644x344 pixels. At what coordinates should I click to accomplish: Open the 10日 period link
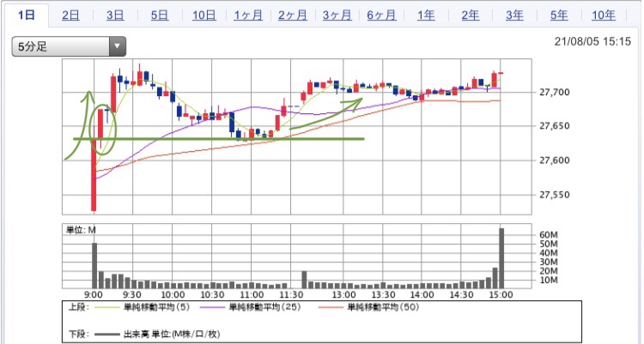coord(204,15)
